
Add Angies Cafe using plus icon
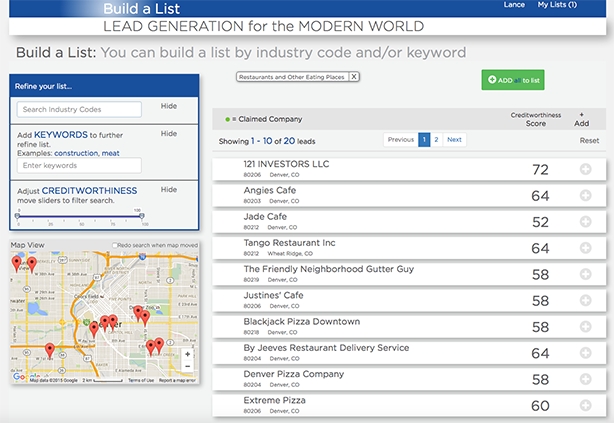585,195
